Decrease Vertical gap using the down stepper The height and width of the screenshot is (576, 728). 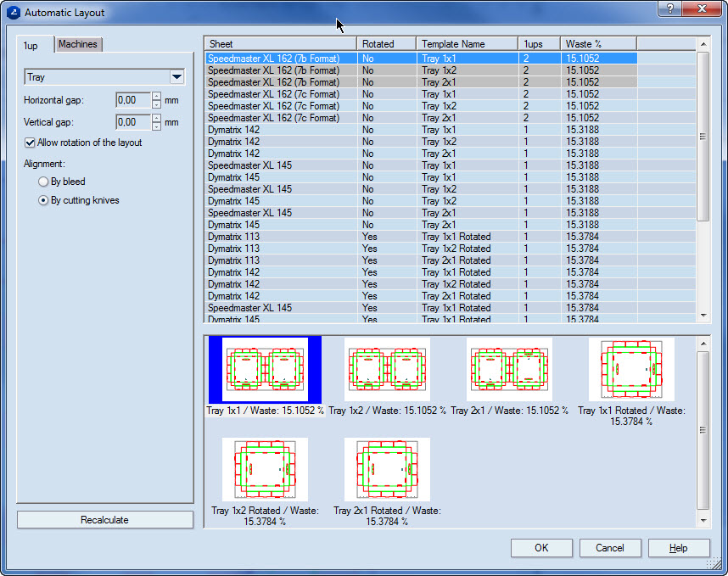coord(154,126)
